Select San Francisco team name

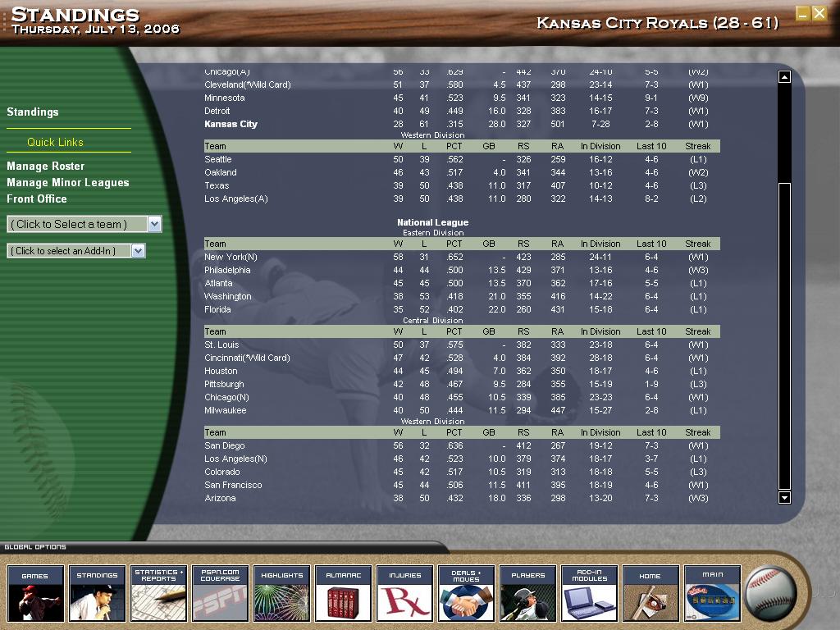pos(233,486)
